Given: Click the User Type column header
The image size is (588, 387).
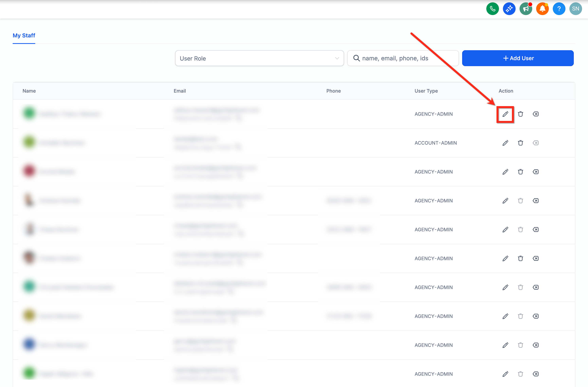Looking at the screenshot, I should pyautogui.click(x=426, y=91).
